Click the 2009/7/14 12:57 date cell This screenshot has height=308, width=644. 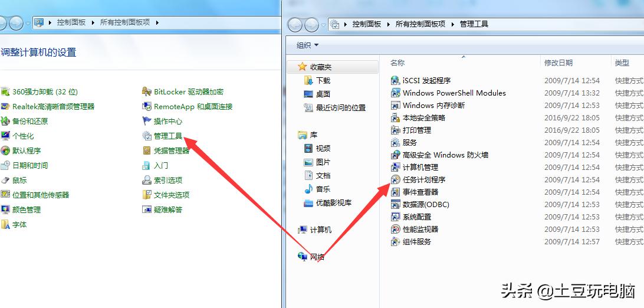click(x=572, y=241)
